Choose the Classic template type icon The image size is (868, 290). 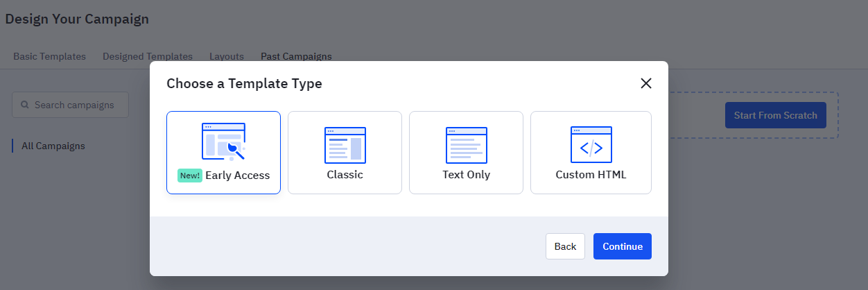coord(345,145)
